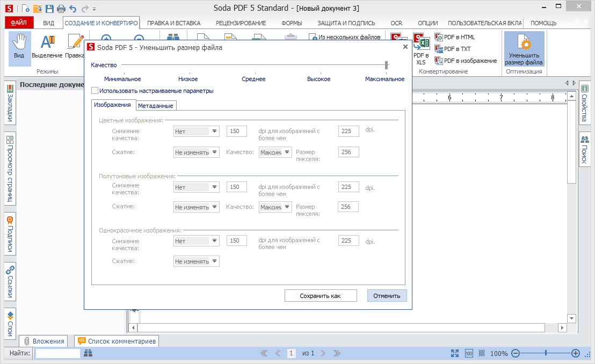This screenshot has height=364, width=595.
Task: Open the Ссылки side panel
Action: [x=10, y=281]
